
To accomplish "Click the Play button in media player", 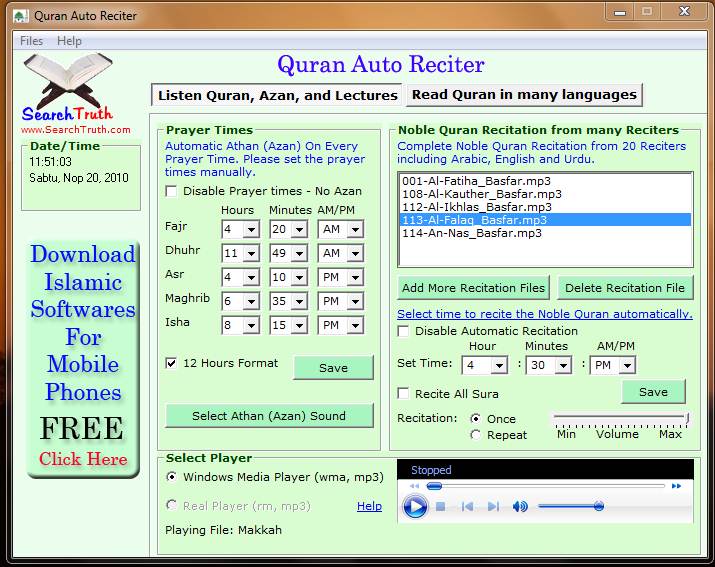I will coord(414,506).
